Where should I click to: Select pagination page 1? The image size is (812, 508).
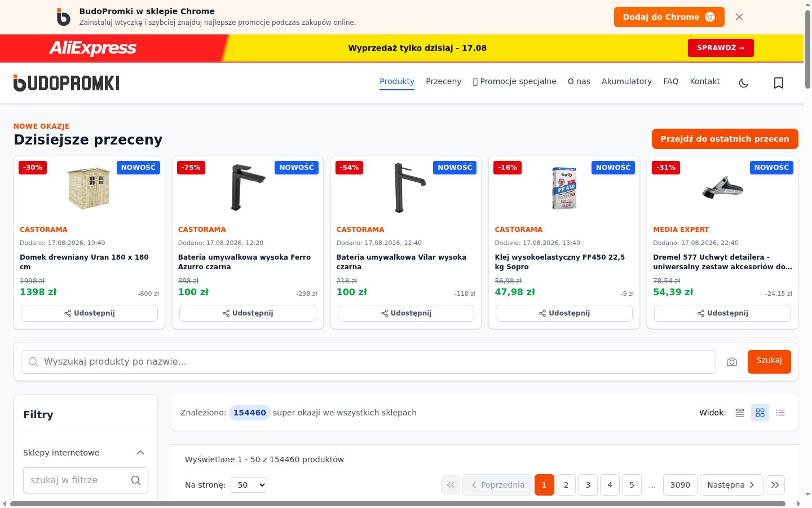coord(544,485)
